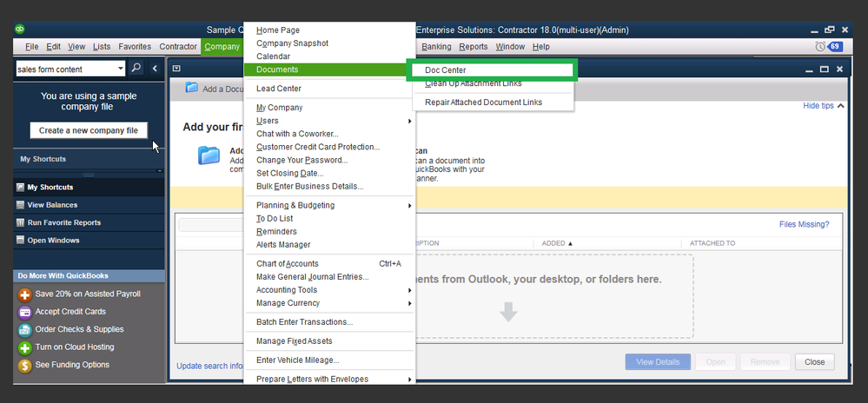
Task: Sort by ADDED column header
Action: 557,243
